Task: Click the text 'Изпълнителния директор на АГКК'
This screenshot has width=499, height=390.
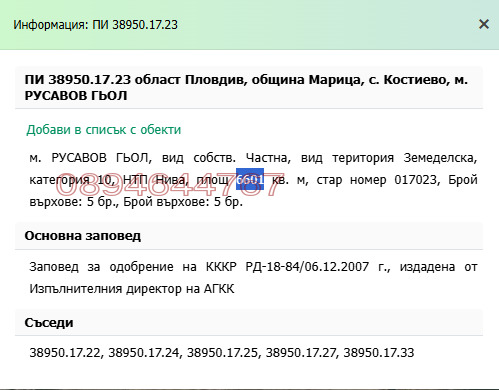Action: pyautogui.click(x=132, y=289)
